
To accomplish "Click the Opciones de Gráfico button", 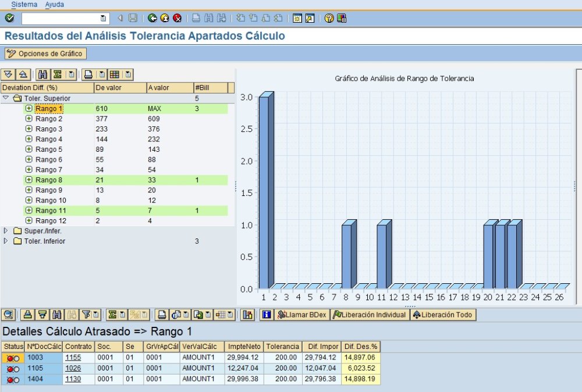I will pyautogui.click(x=45, y=54).
